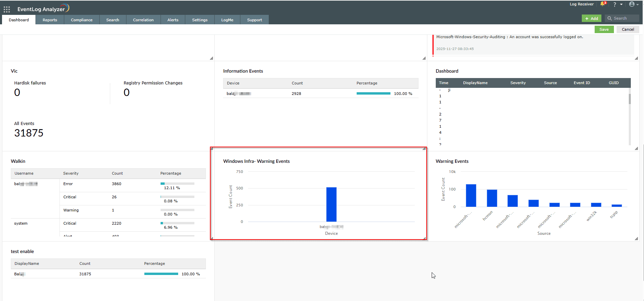The width and height of the screenshot is (644, 301).
Task: Click the blue bar in the Windows Infra chart
Action: coord(331,204)
